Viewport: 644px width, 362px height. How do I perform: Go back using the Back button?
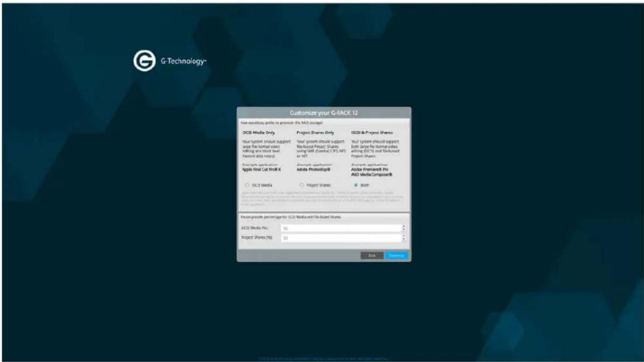[372, 256]
